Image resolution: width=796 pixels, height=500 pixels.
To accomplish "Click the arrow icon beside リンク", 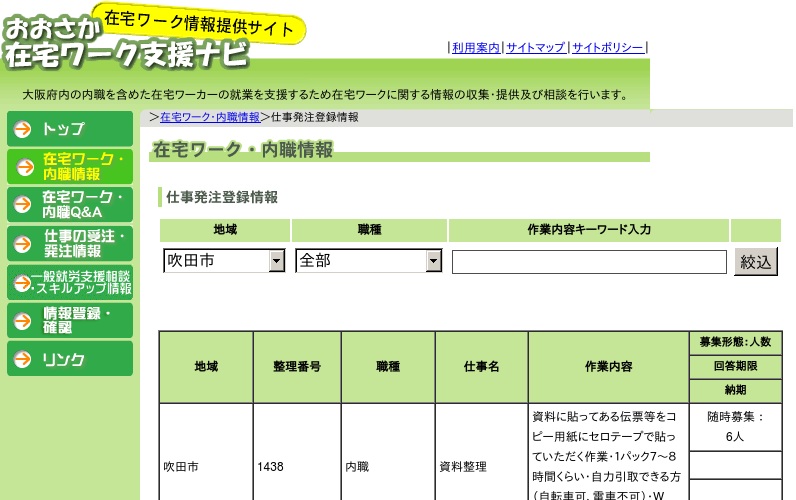I will (x=22, y=359).
